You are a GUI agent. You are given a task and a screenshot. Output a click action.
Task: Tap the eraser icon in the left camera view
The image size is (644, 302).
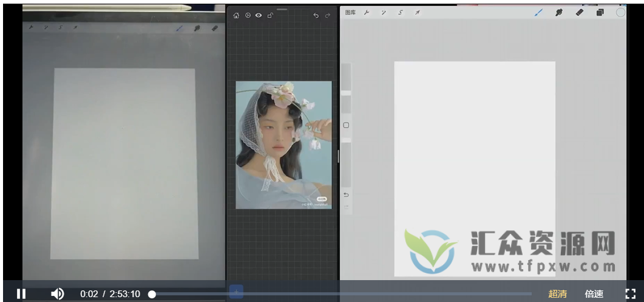pos(214,29)
